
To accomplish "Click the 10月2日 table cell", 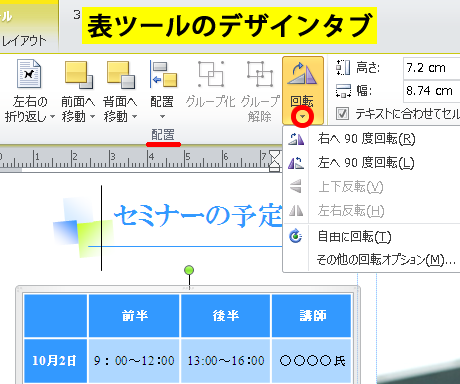I will [x=55, y=361].
